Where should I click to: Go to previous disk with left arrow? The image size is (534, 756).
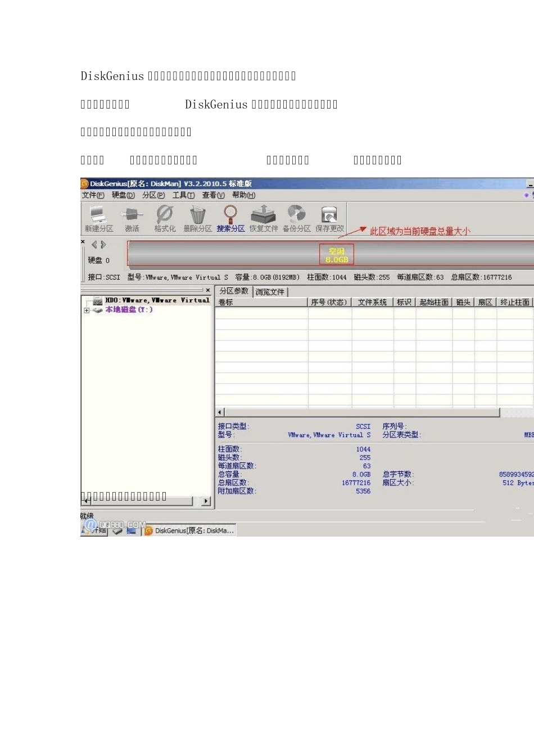94,245
